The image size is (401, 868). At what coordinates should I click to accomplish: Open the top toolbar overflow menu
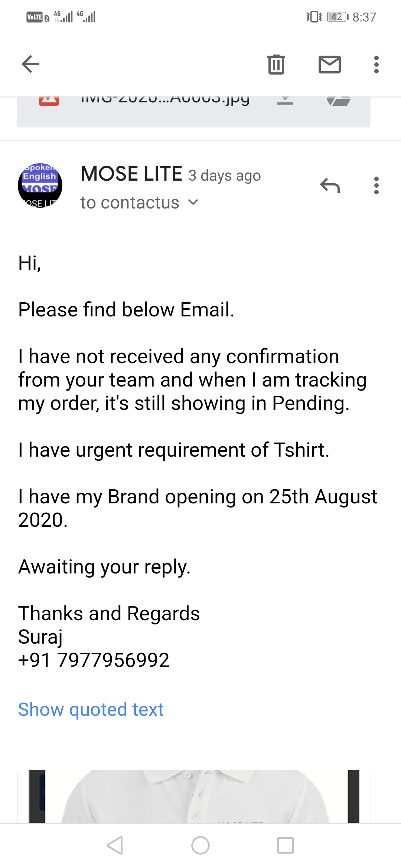pos(376,64)
